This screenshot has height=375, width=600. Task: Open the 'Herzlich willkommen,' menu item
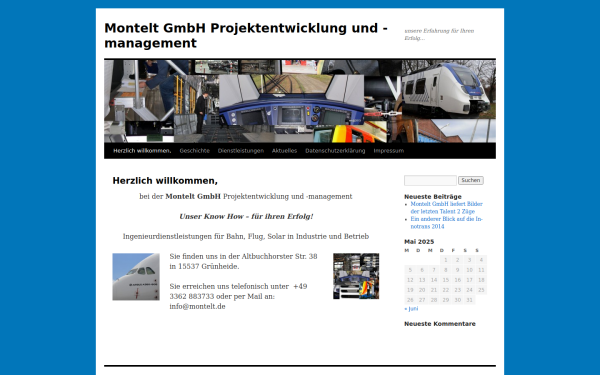pos(142,151)
